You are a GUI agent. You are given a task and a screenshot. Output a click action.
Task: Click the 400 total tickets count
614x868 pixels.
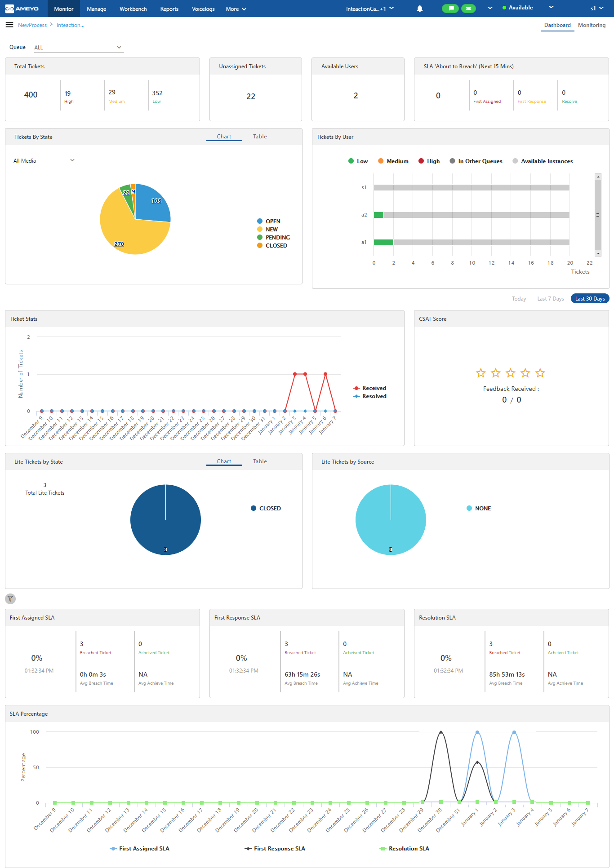pyautogui.click(x=31, y=95)
